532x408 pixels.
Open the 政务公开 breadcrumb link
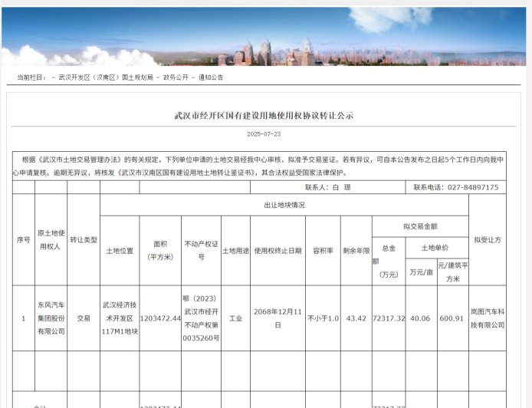pyautogui.click(x=176, y=77)
